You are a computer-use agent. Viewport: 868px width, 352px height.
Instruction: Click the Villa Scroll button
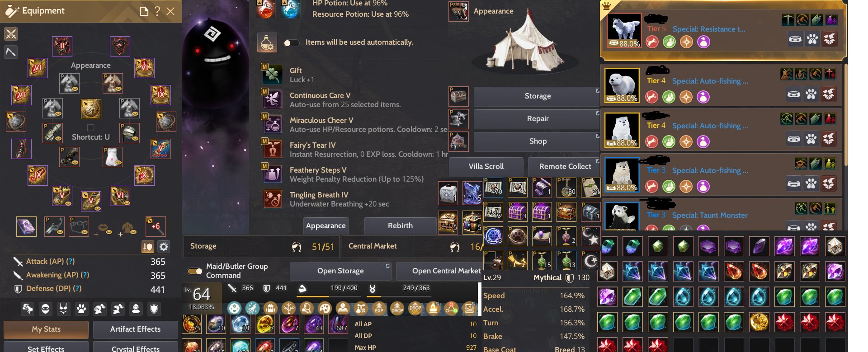(x=486, y=166)
